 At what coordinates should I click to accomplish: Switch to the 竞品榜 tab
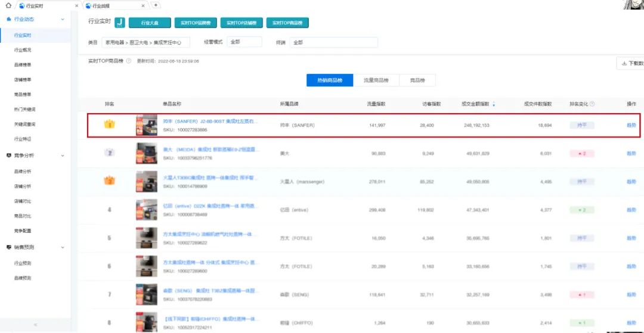click(416, 80)
